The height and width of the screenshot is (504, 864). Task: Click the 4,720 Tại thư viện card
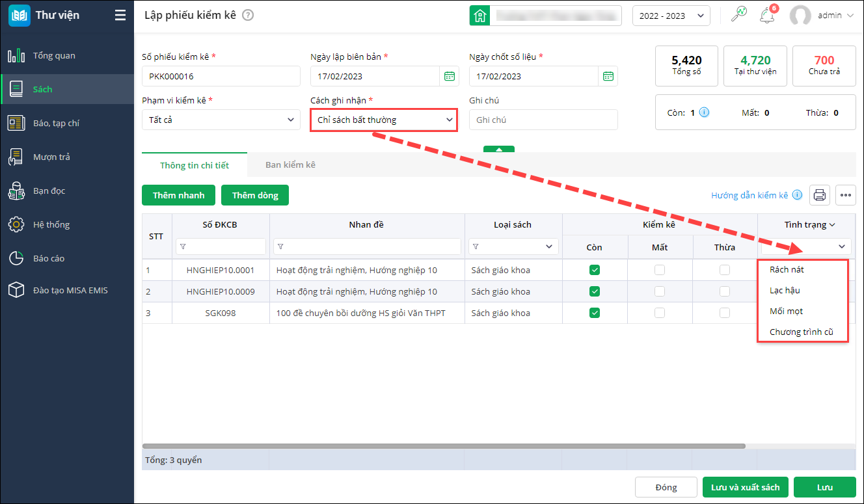755,66
